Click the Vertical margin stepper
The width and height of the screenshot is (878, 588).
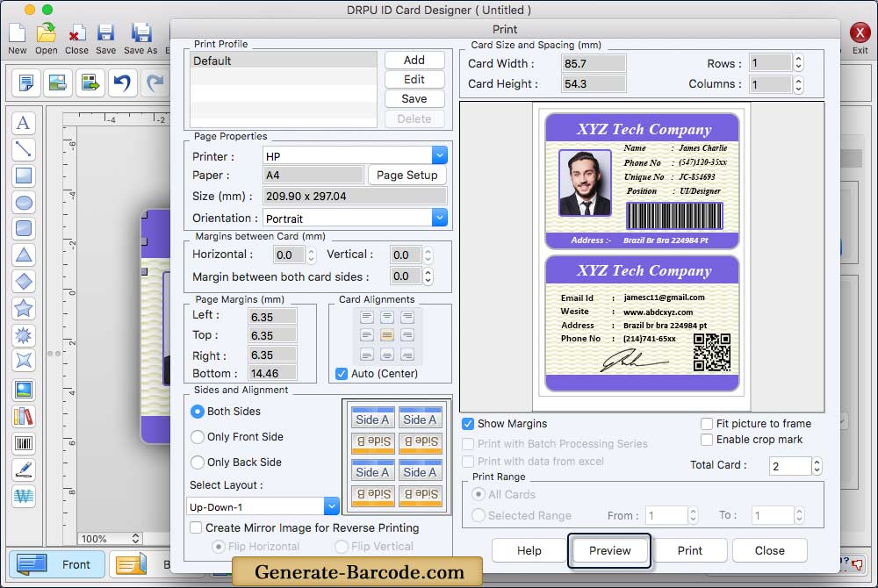(x=428, y=255)
